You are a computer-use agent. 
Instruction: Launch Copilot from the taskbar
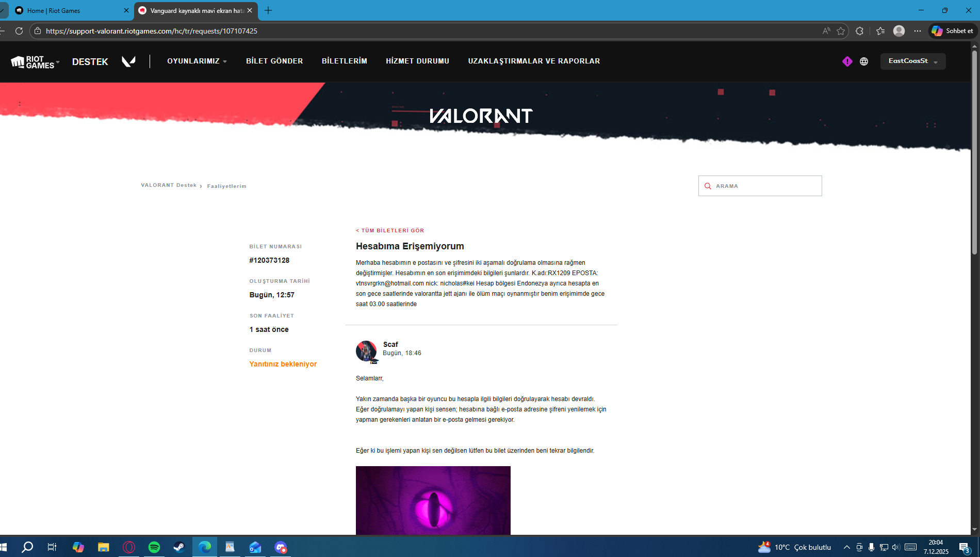coord(78,547)
